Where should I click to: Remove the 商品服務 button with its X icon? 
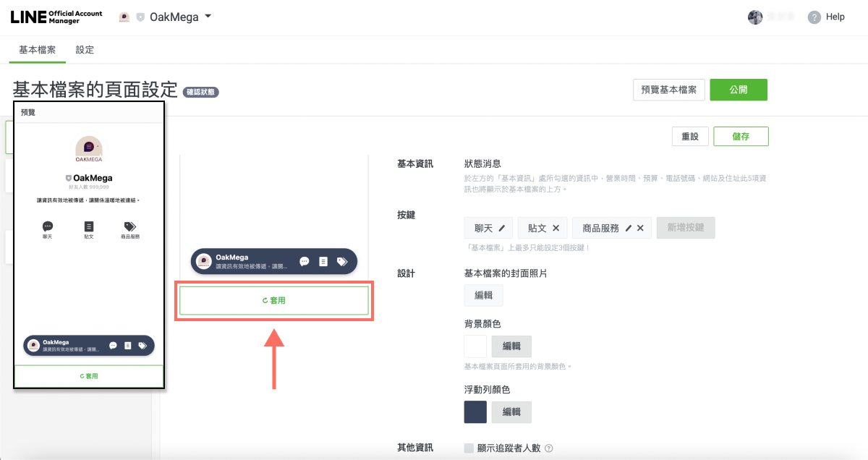(x=640, y=228)
